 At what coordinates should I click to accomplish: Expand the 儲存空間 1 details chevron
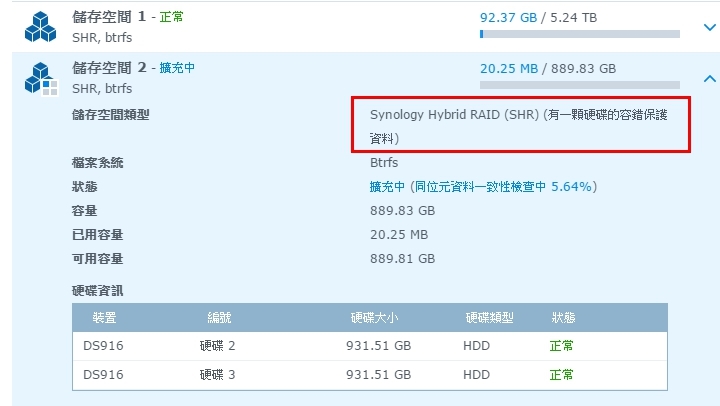708,29
